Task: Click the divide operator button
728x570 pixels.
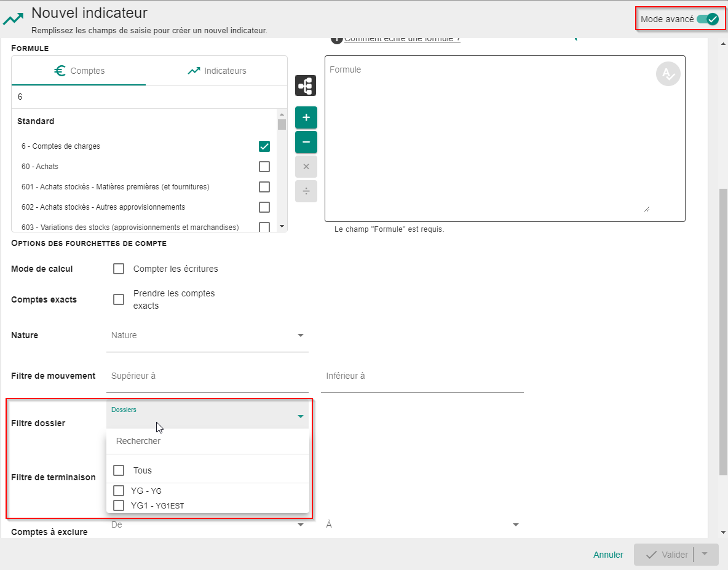Action: pyautogui.click(x=306, y=191)
